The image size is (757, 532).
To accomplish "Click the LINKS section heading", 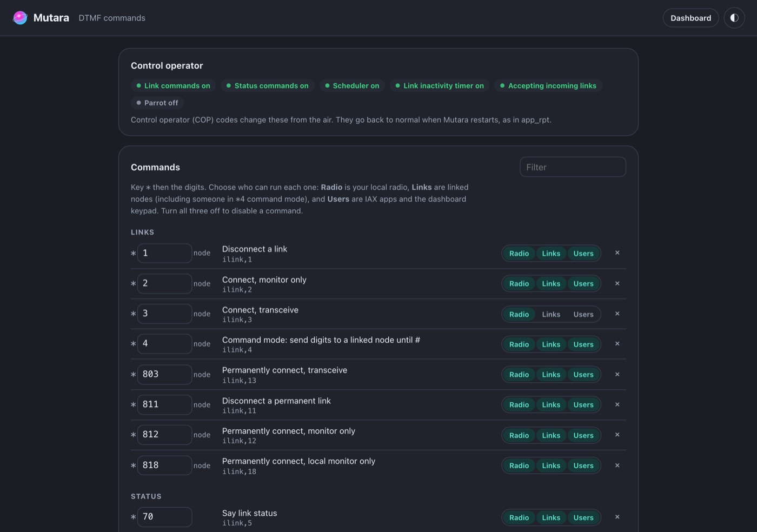I will (142, 232).
